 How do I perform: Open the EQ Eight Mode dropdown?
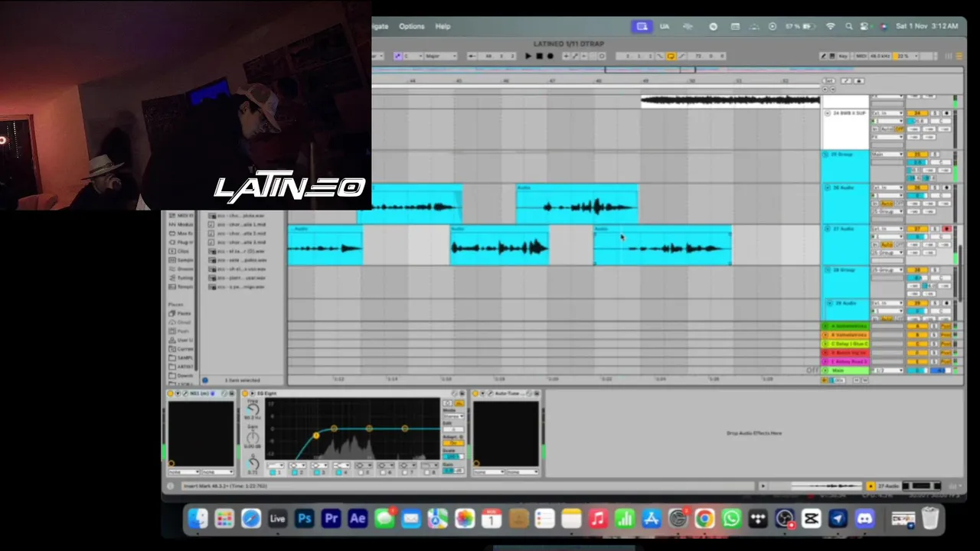point(453,416)
